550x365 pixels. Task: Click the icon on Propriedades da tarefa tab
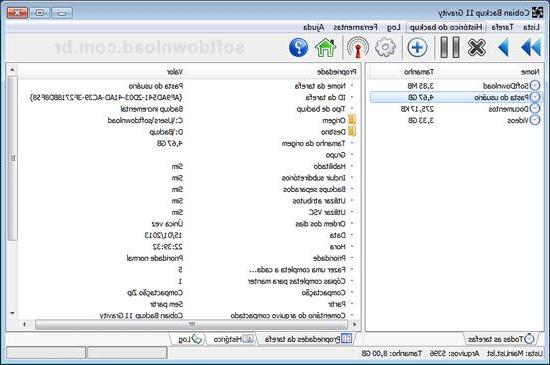(347, 339)
